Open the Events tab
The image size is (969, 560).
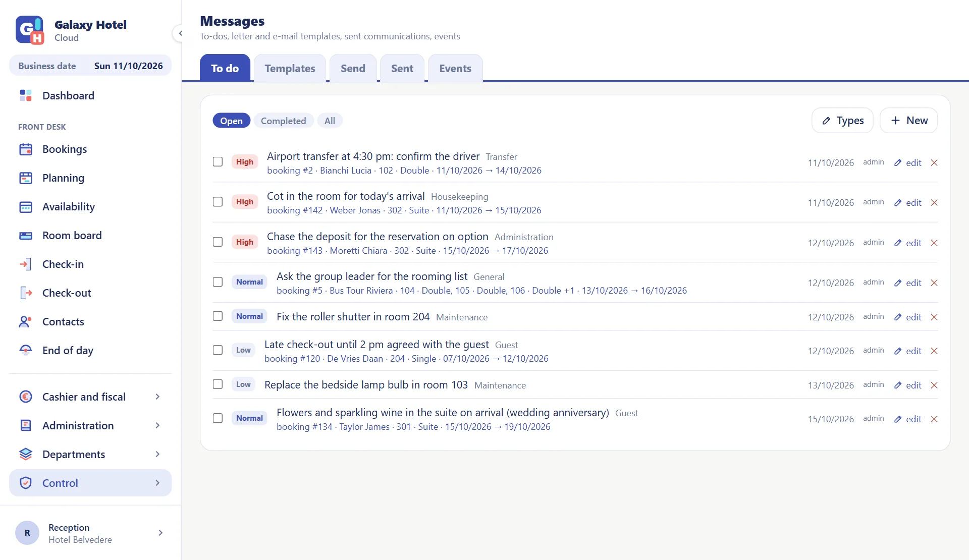455,68
